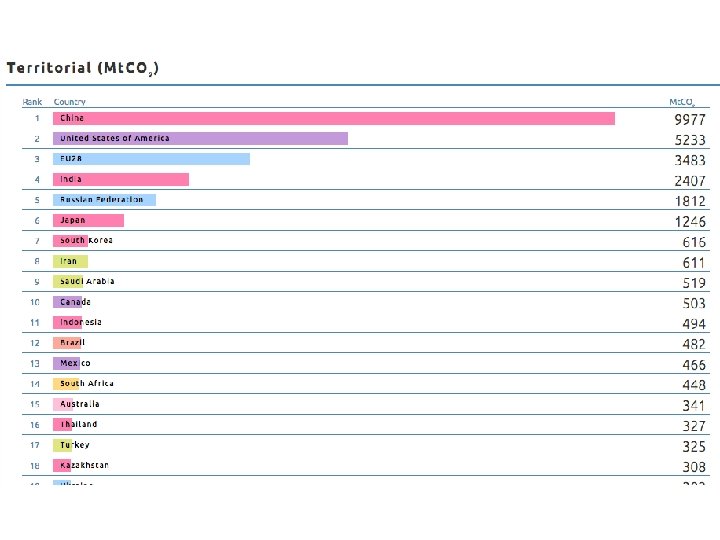Click the 9977 value for China
Screen dimensions: 720x540
[689, 119]
